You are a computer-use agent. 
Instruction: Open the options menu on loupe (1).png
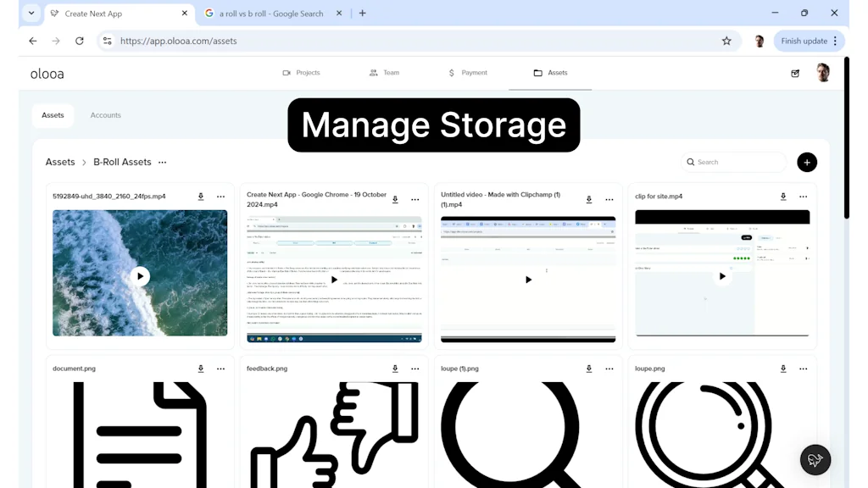tap(609, 368)
